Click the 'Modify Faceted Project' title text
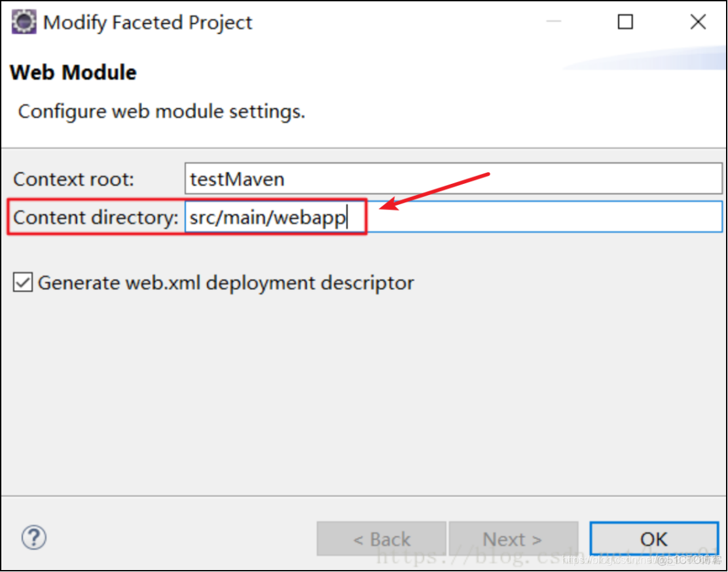The width and height of the screenshot is (728, 572). [x=147, y=22]
